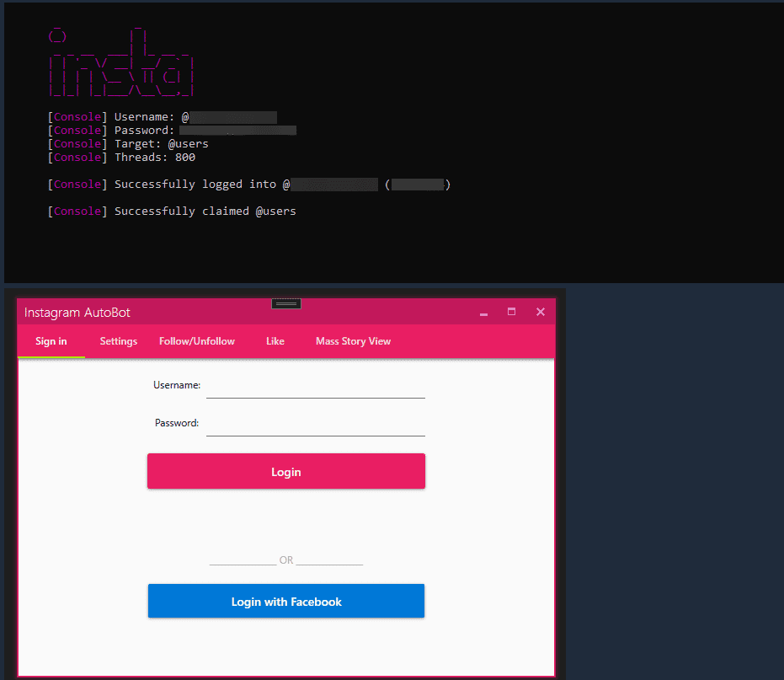
Task: Minimize the Instagram AutoBot window
Action: [x=483, y=313]
